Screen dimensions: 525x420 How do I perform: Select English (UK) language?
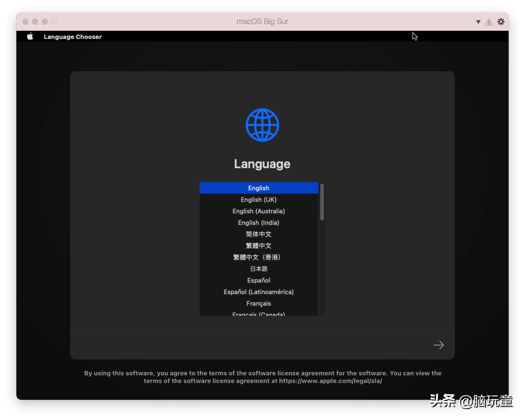[258, 199]
